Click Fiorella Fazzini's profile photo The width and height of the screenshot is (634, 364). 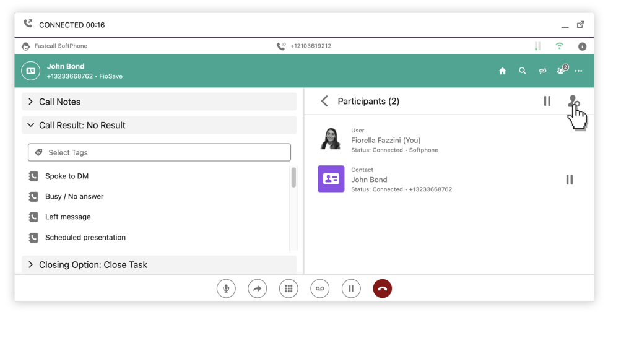pos(331,139)
